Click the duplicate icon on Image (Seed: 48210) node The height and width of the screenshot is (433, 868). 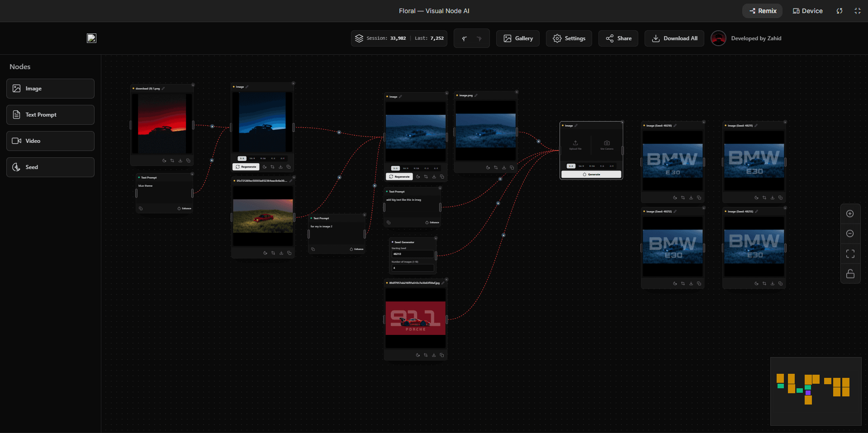[x=699, y=198]
